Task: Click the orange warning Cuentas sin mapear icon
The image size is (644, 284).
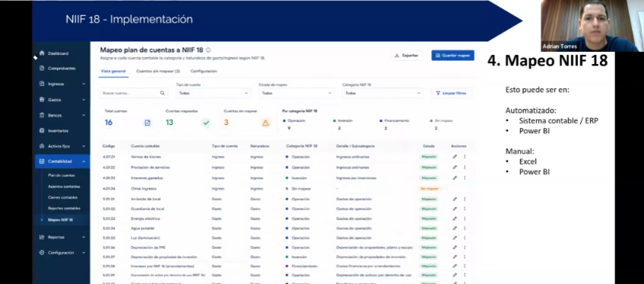Action: pos(265,123)
